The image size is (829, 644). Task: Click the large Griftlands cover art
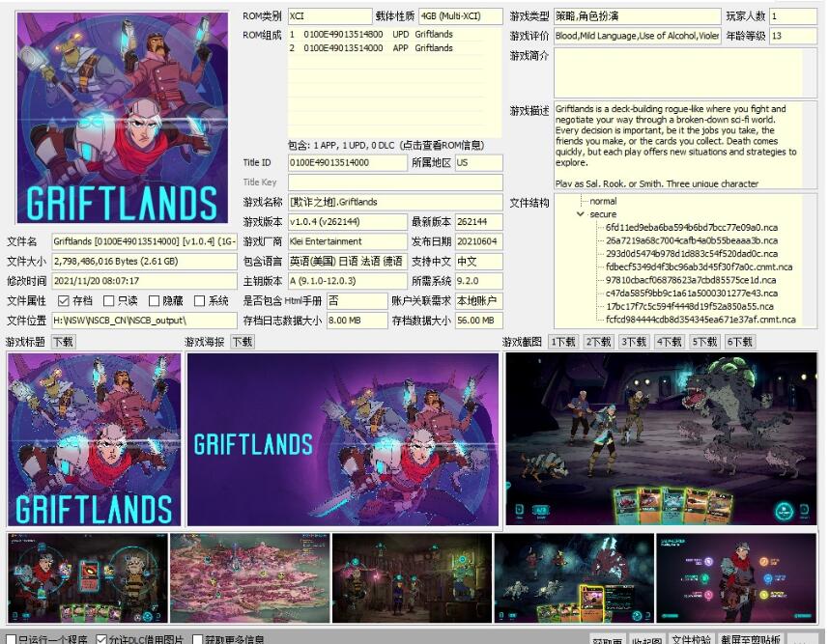point(122,117)
